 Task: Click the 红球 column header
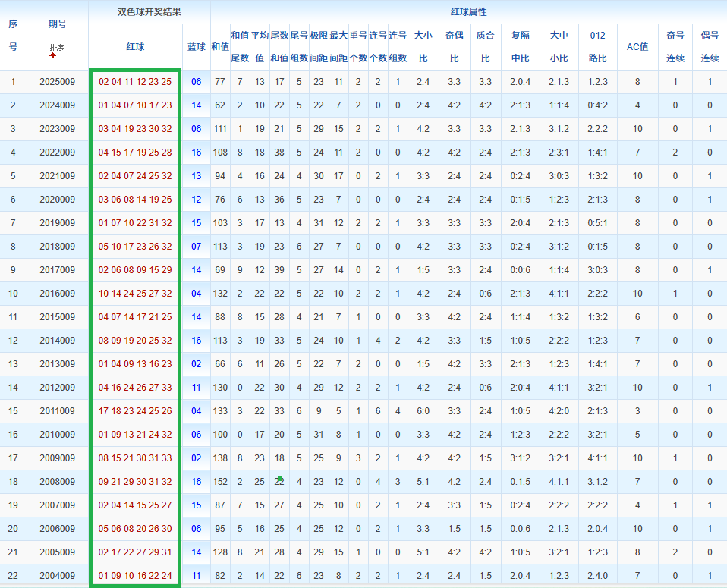coord(135,46)
